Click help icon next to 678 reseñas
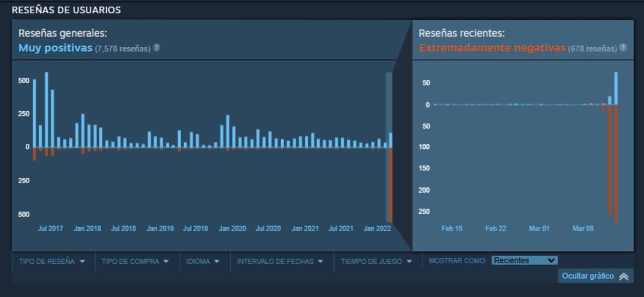644x297 pixels. click(623, 48)
